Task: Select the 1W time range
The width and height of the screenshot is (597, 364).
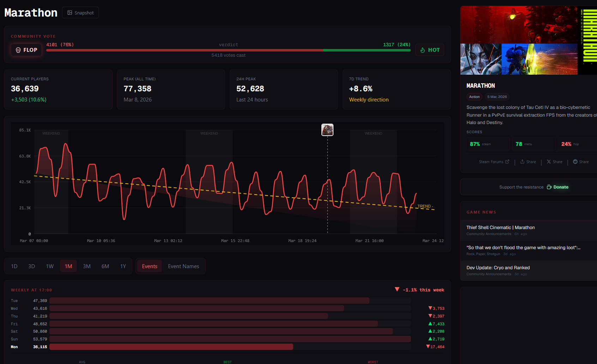Action: pos(50,266)
